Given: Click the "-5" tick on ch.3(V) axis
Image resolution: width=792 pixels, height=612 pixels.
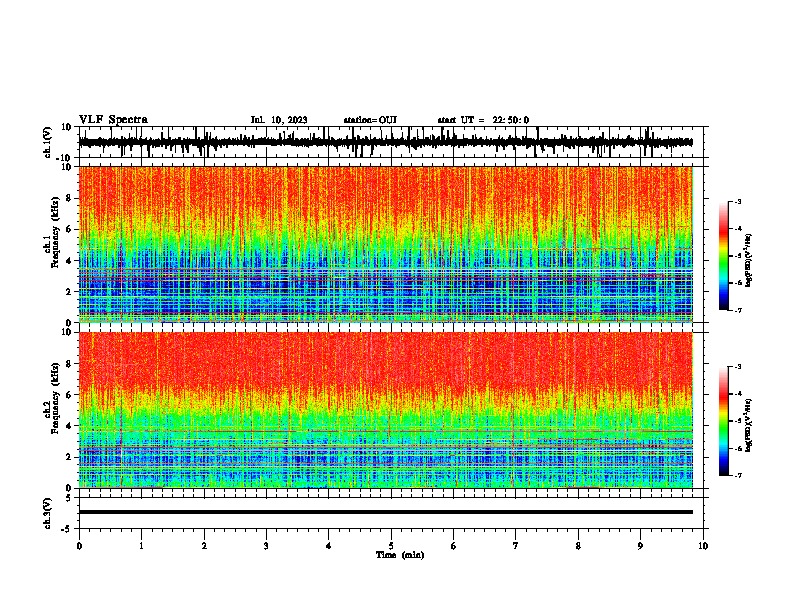Looking at the screenshot, I should (67, 529).
